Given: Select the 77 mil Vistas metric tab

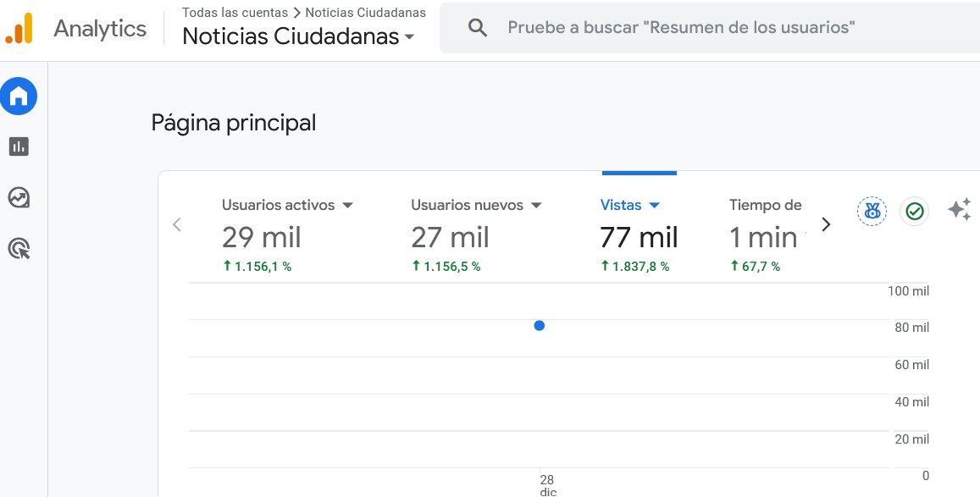Looking at the screenshot, I should pyautogui.click(x=639, y=237).
